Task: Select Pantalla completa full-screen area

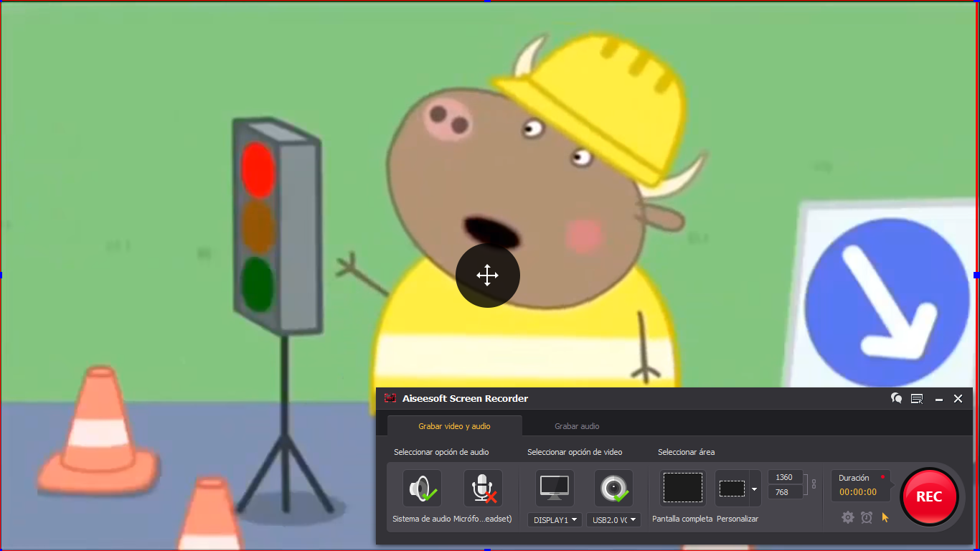Action: 682,489
